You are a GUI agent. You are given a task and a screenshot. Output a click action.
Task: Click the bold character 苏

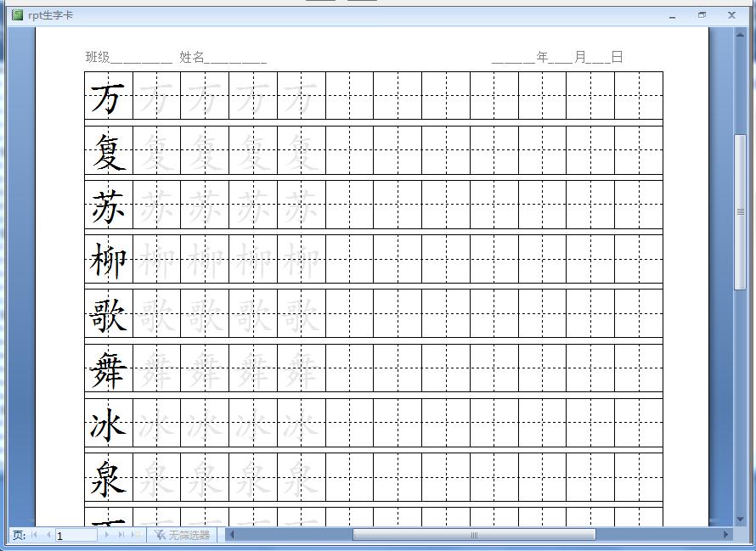(109, 207)
